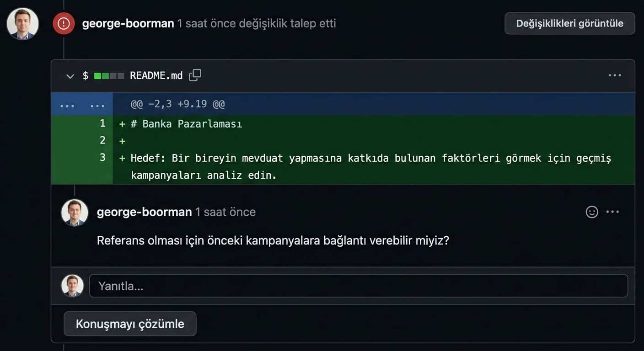The width and height of the screenshot is (644, 351).
Task: Collapse the README.md diff with the chevron
Action: click(70, 76)
